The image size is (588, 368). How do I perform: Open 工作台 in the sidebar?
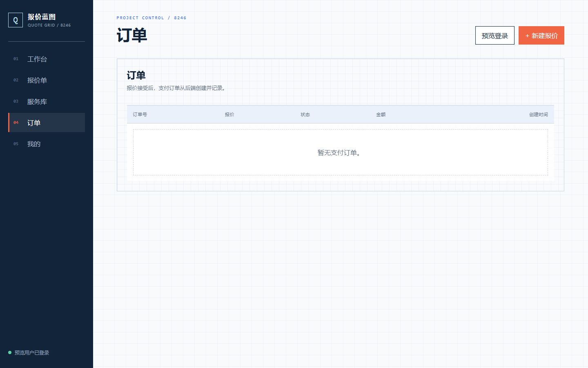tap(47, 59)
